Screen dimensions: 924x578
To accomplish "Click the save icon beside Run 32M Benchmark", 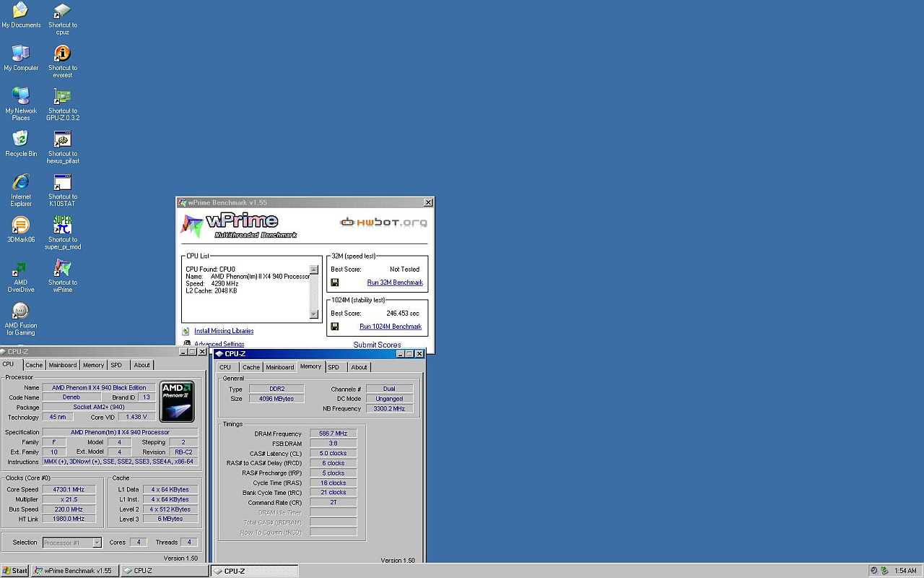I will click(x=334, y=282).
